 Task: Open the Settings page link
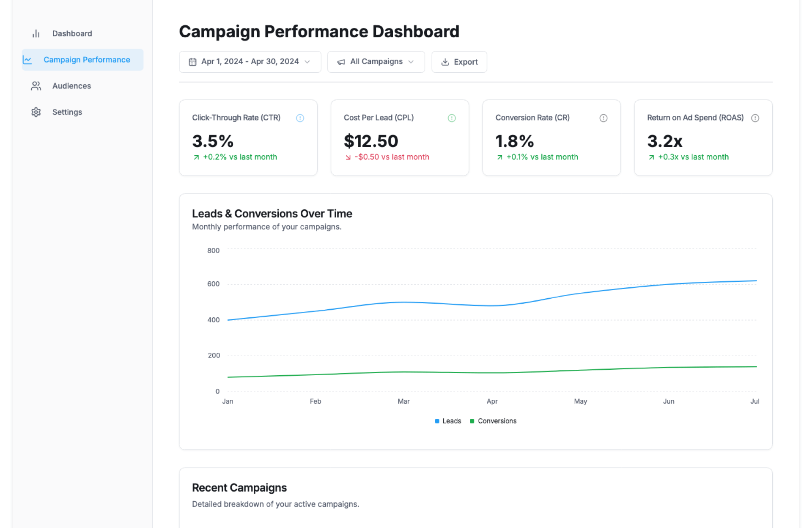[x=67, y=112]
